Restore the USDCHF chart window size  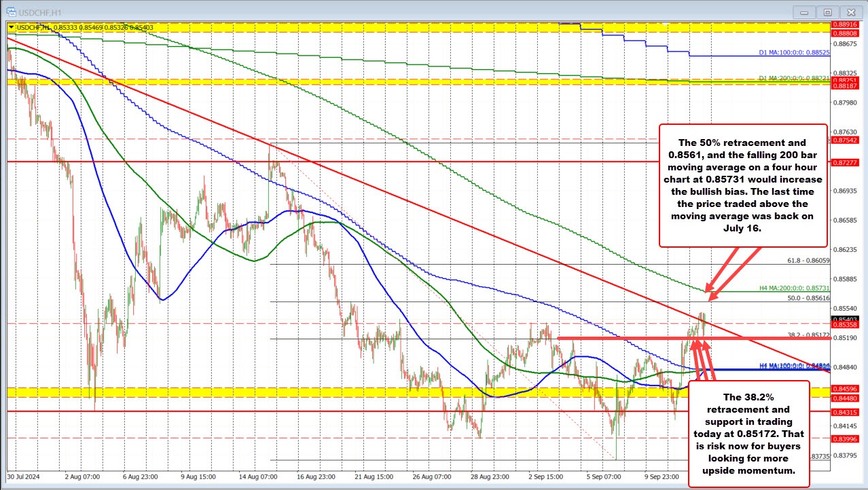point(827,12)
